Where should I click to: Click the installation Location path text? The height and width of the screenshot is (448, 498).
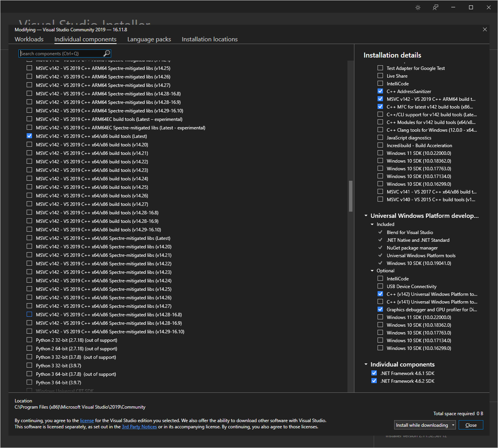[x=80, y=407]
